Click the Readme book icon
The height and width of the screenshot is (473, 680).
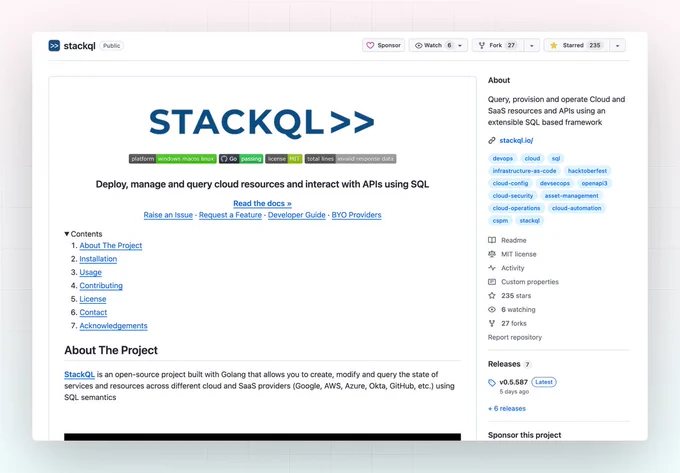492,240
